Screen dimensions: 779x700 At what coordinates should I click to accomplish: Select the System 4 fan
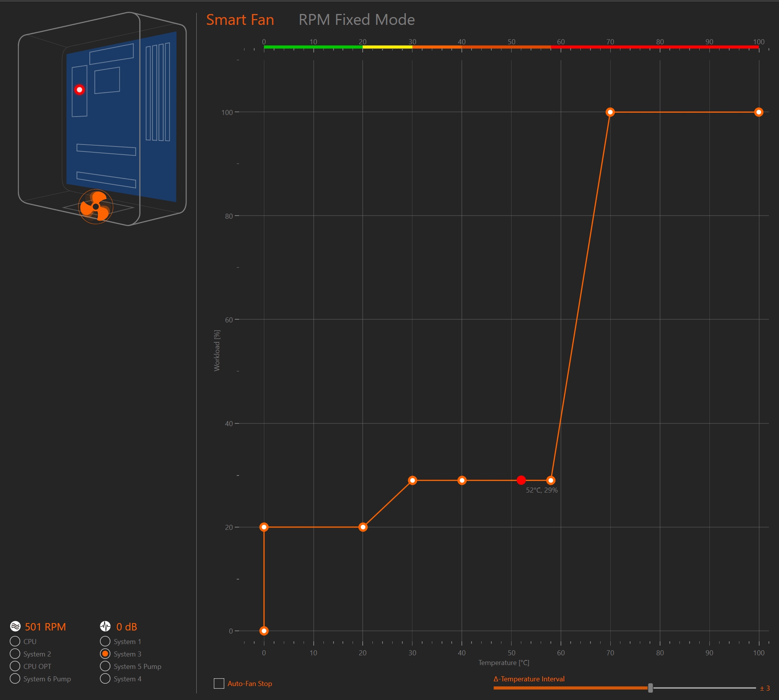pyautogui.click(x=105, y=679)
